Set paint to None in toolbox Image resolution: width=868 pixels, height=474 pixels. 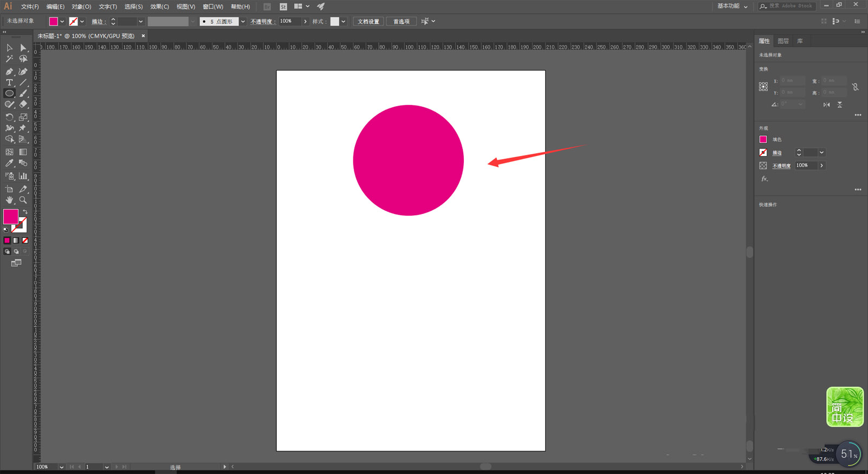click(25, 241)
